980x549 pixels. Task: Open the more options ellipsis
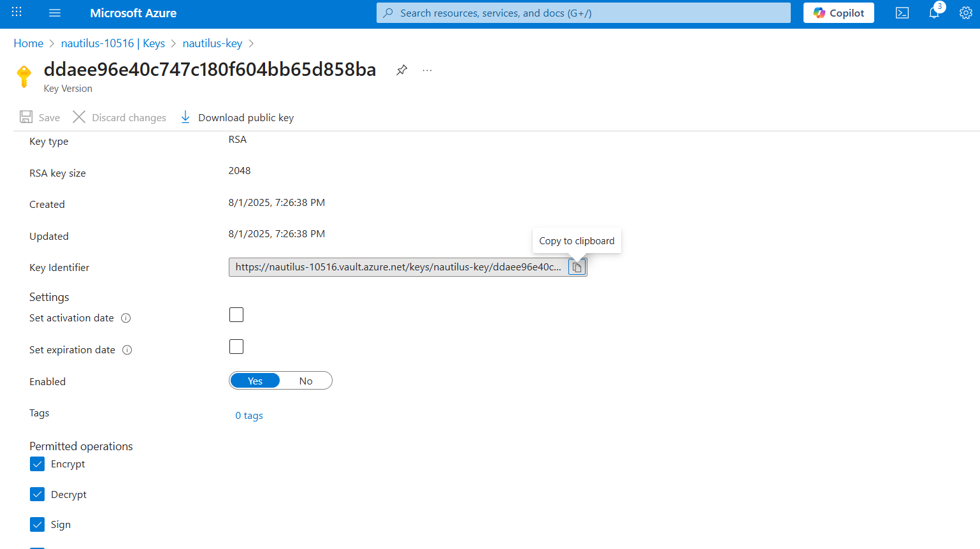point(427,70)
